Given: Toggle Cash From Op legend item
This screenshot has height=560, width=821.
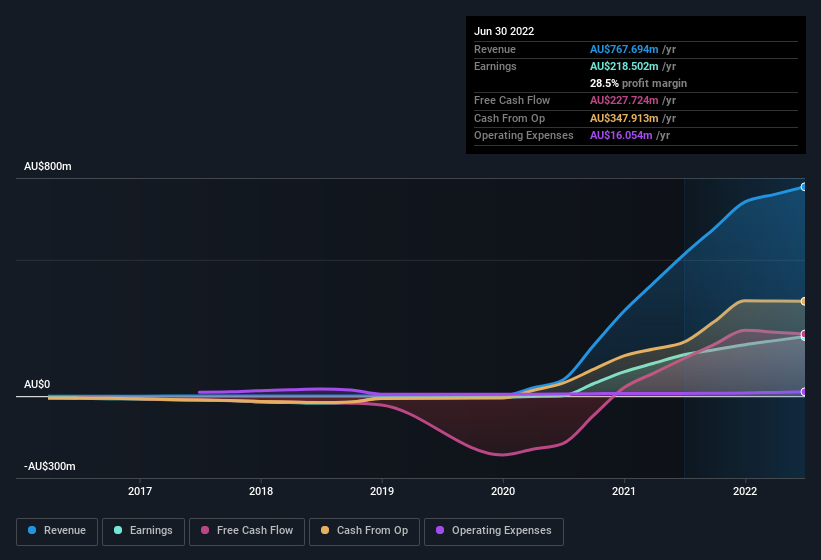Looking at the screenshot, I should tap(363, 531).
